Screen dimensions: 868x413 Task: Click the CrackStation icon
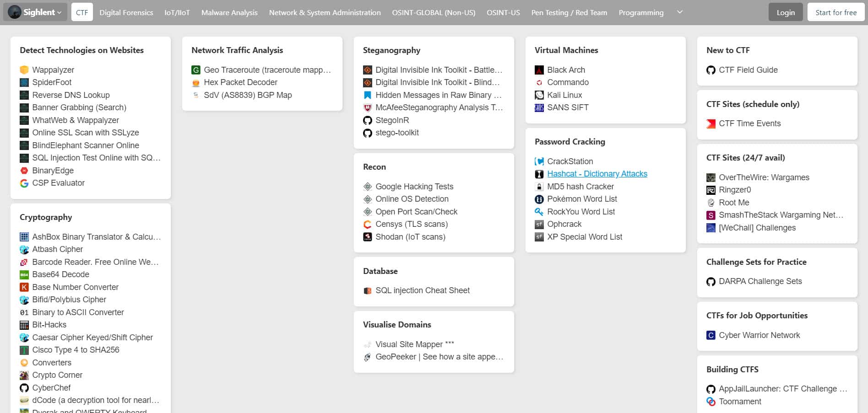point(539,161)
